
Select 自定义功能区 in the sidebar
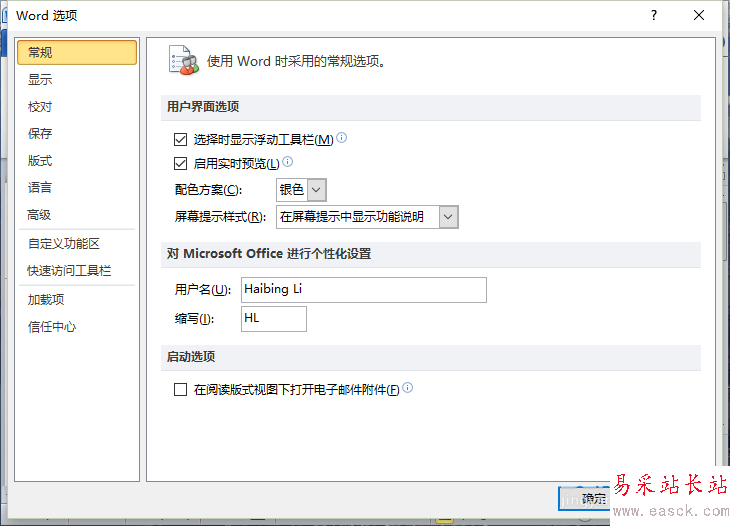pyautogui.click(x=64, y=243)
